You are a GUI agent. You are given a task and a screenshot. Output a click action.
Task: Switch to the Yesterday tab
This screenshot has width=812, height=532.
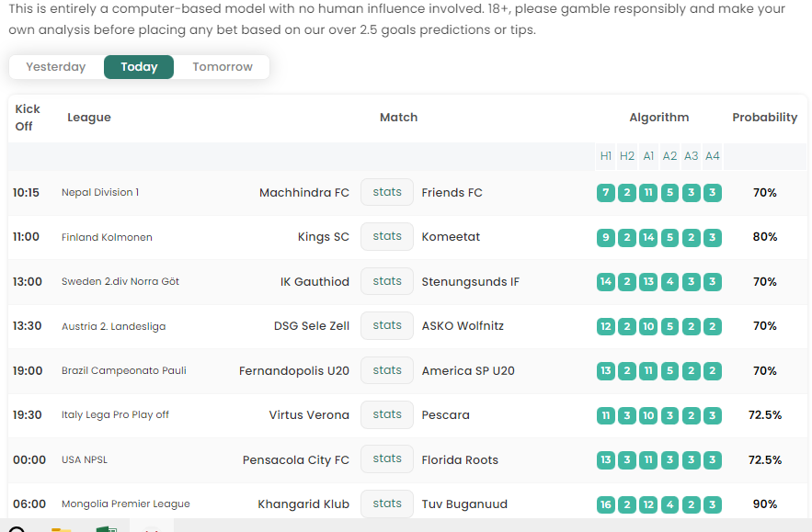pyautogui.click(x=56, y=67)
